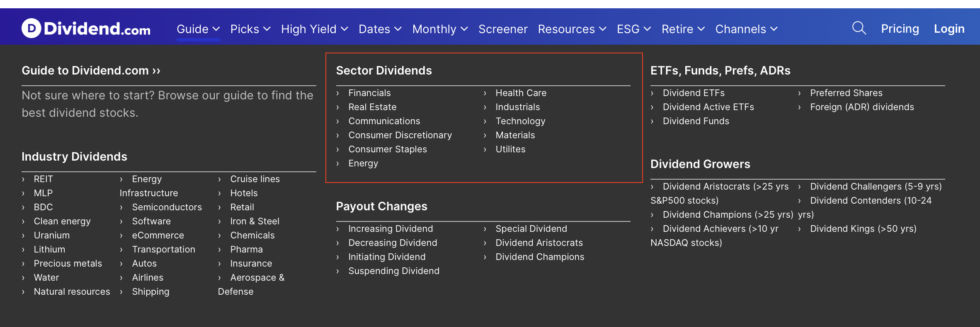Screen dimensions: 980x327
Task: Open Semiconductors industry
Action: point(167,207)
